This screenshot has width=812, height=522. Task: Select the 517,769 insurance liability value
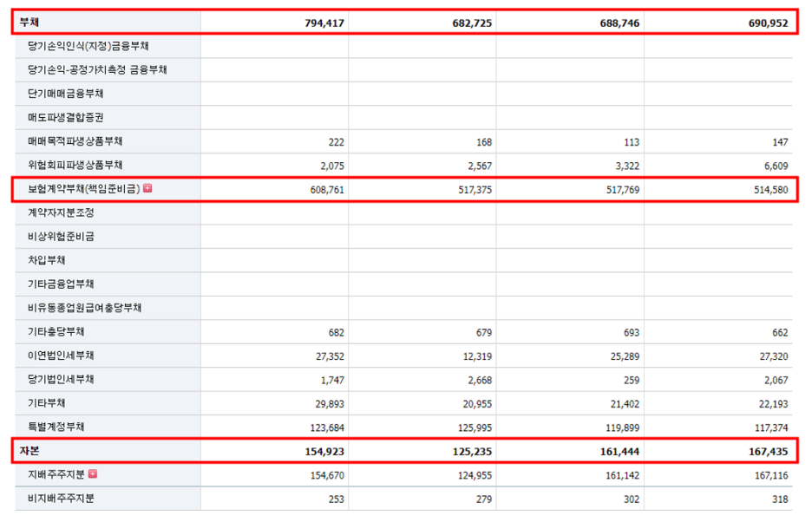[x=623, y=190]
